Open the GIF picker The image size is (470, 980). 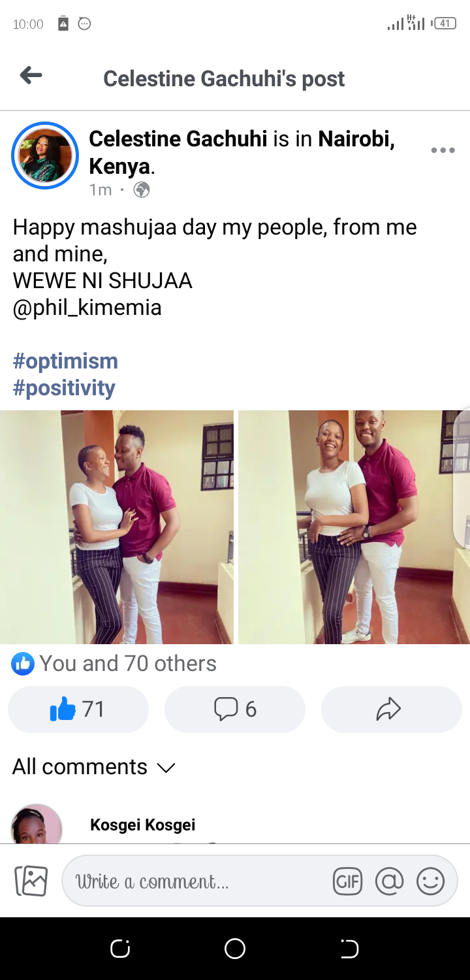coord(347,881)
